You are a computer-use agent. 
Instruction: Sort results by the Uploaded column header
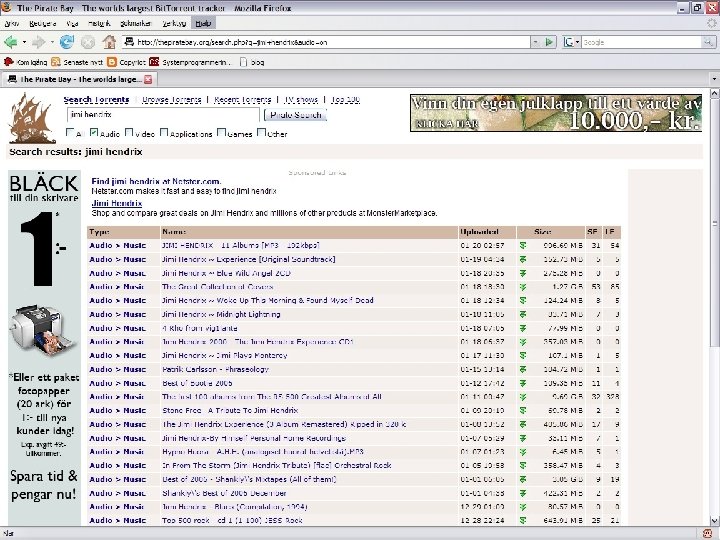tap(479, 232)
